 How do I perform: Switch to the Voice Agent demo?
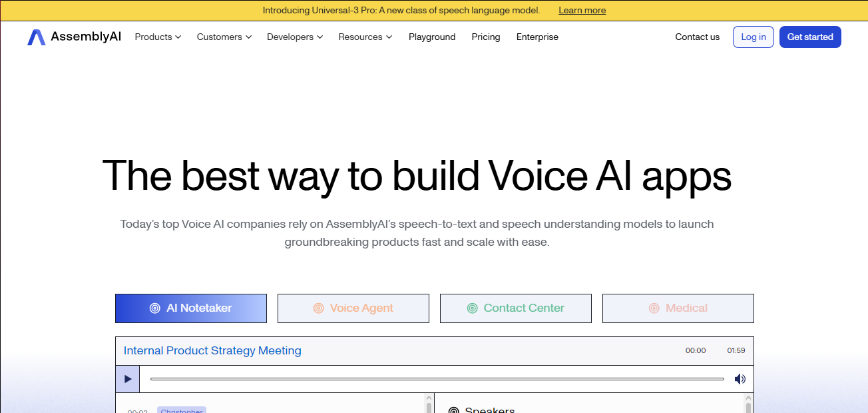(353, 308)
